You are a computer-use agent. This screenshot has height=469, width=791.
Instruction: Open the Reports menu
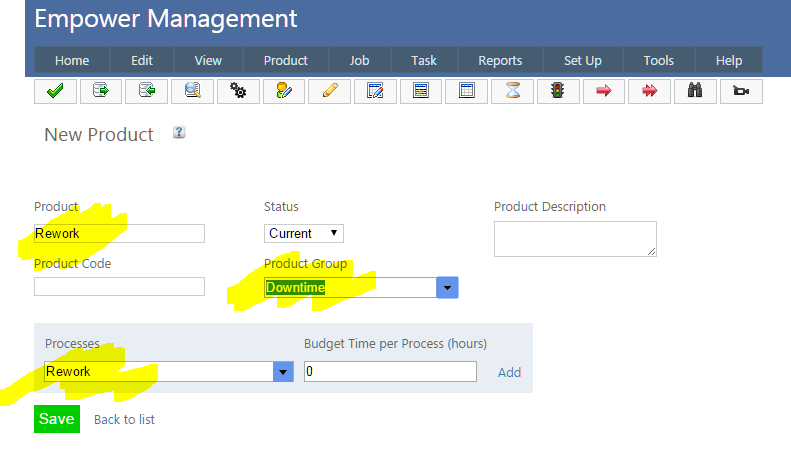[500, 60]
